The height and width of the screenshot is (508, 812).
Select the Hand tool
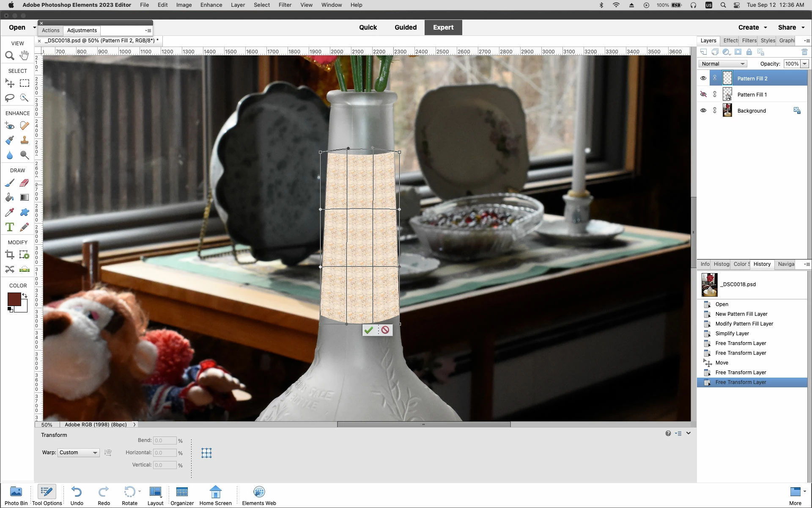pos(25,55)
